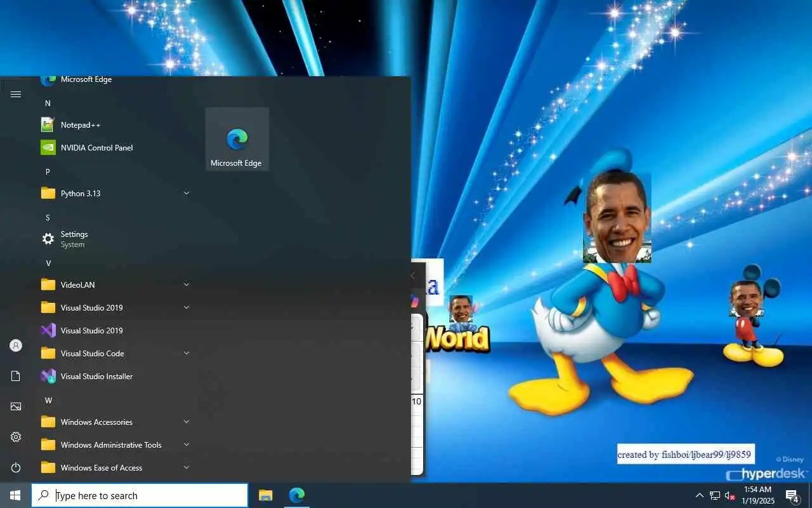Jump to letter P section header
Viewport: 812px width, 508px height.
48,171
